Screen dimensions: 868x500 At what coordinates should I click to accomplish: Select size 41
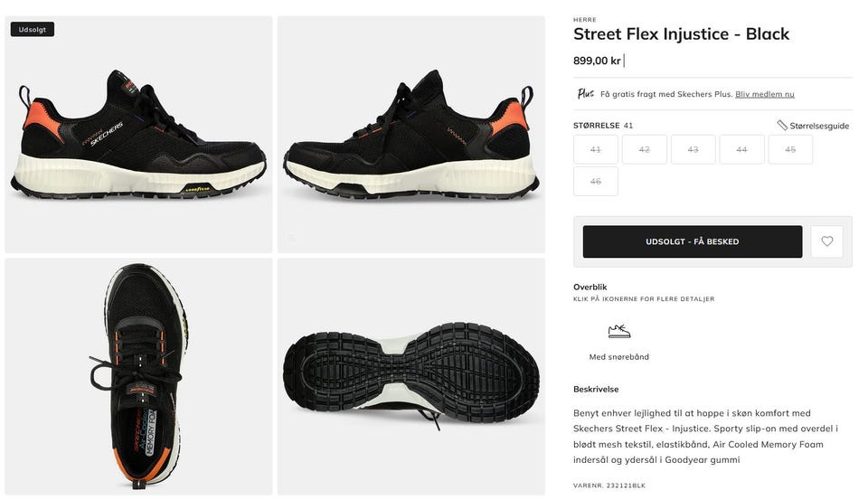click(x=596, y=149)
